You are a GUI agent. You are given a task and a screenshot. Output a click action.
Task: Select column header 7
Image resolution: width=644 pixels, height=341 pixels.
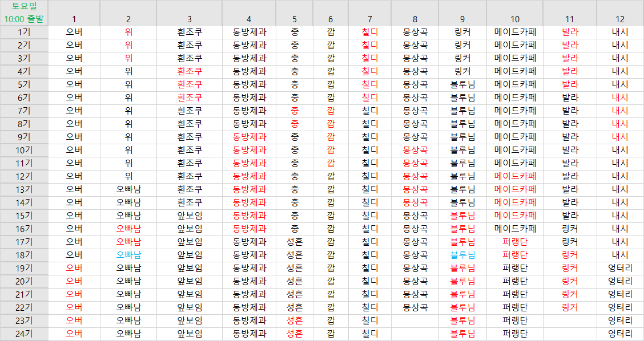click(x=370, y=19)
